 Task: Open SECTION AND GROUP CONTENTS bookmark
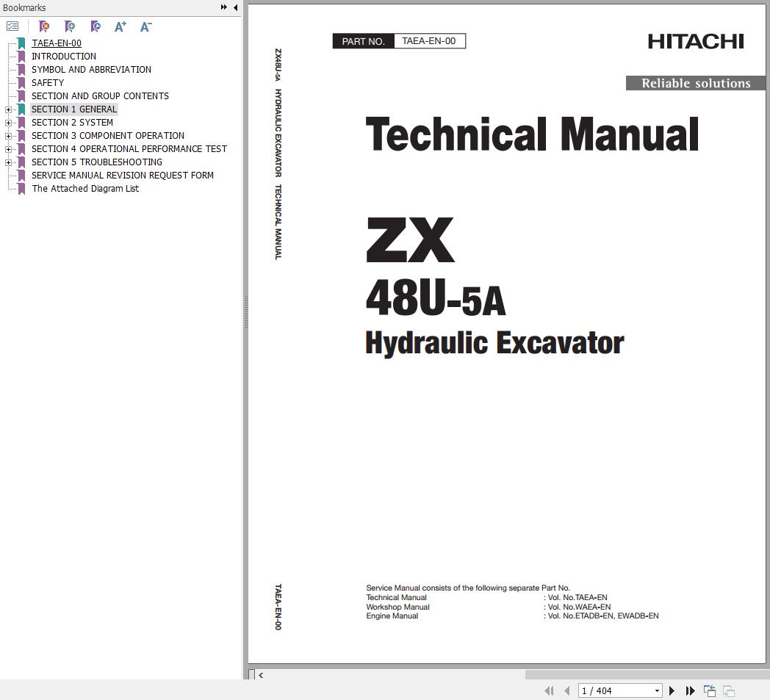point(100,96)
